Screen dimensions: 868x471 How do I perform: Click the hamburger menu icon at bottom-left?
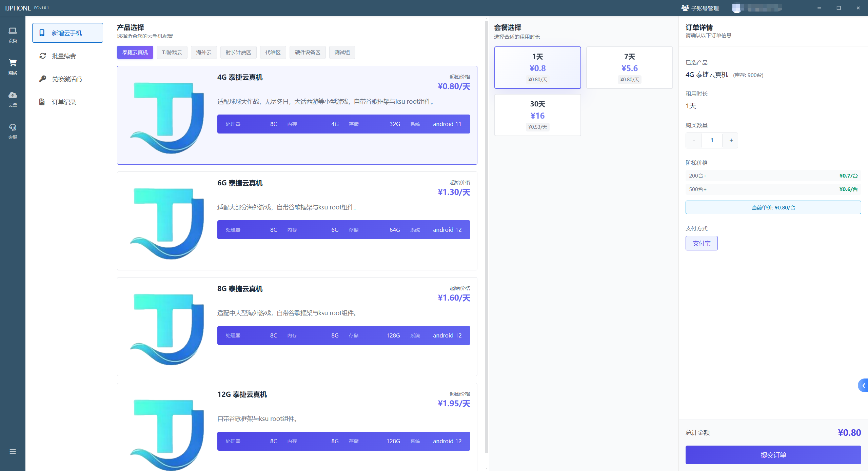[13, 451]
